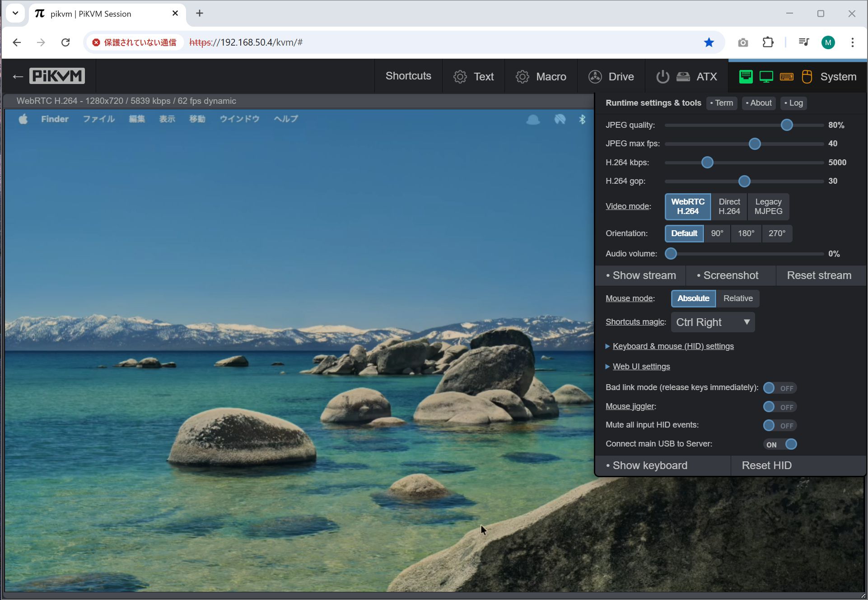Click the Text gear icon
This screenshot has width=868, height=600.
460,77
